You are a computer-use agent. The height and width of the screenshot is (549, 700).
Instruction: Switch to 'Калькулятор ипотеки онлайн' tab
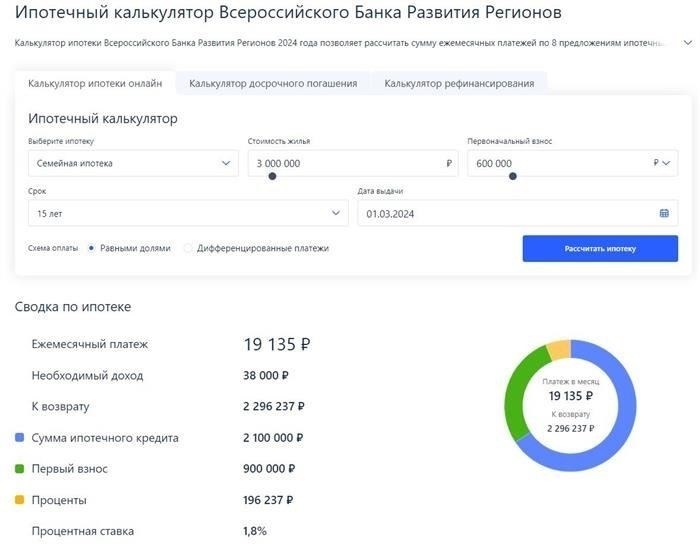point(95,83)
